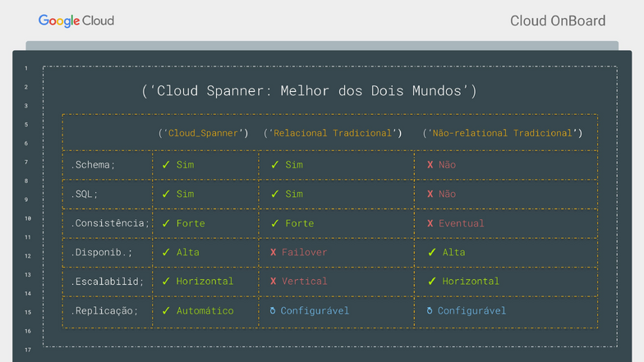Click the red X beside Vertical
Screen dimensions: 644x362
[x=274, y=282]
